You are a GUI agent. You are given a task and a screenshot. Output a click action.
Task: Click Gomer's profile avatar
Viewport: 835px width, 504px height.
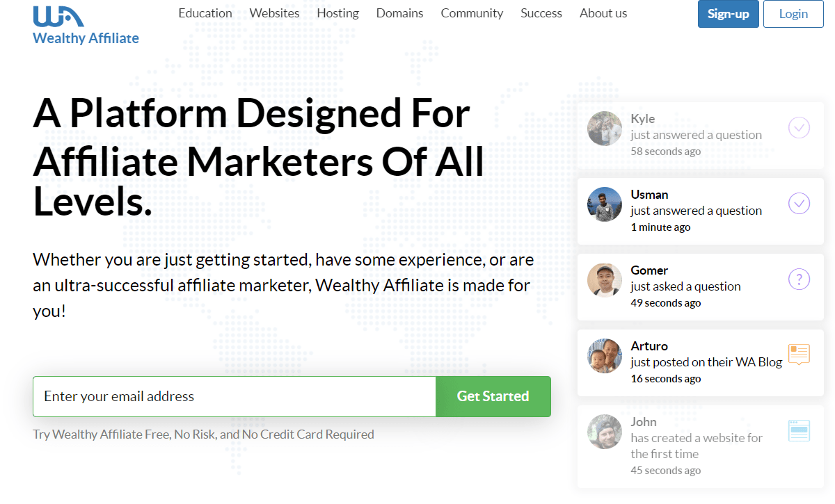point(604,280)
